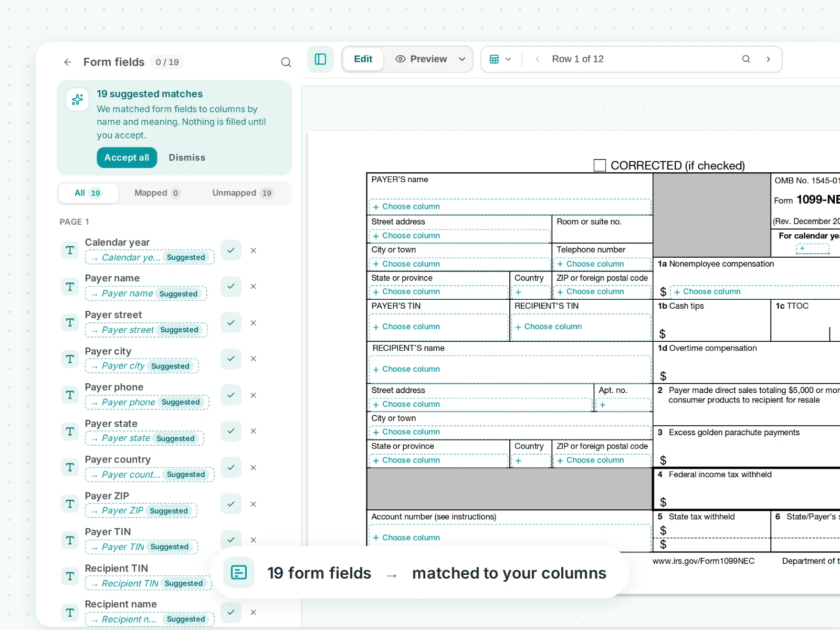Open search in the Form fields panel
The image size is (840, 630).
(x=286, y=62)
